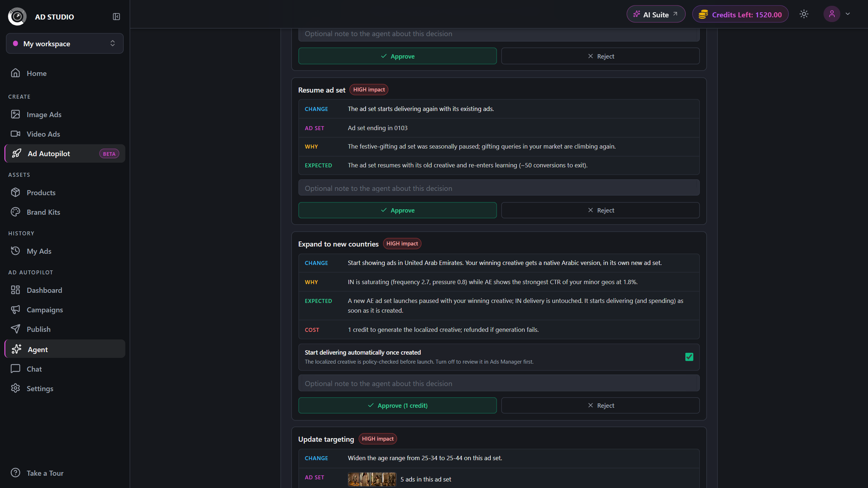Click the note field in Resume ad set
The height and width of the screenshot is (488, 868).
(499, 188)
